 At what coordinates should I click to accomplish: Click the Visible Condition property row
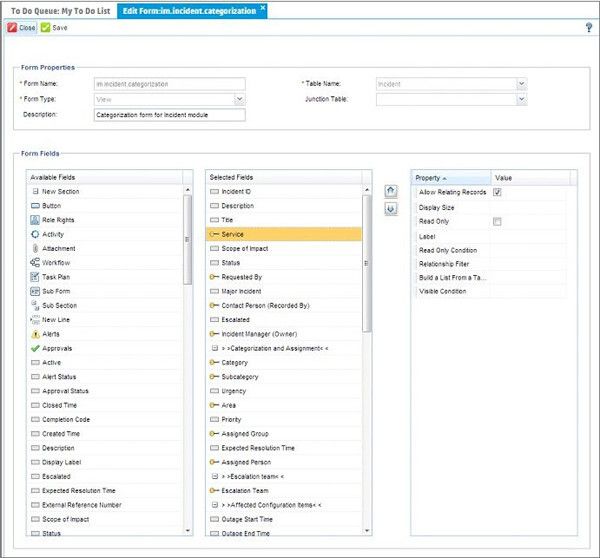(491, 291)
